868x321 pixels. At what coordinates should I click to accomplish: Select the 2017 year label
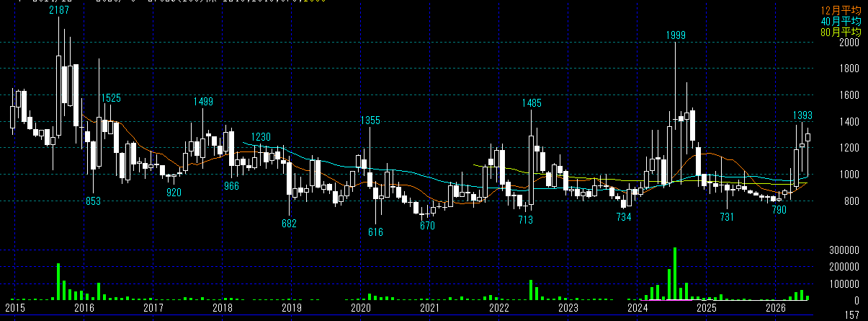coord(153,308)
